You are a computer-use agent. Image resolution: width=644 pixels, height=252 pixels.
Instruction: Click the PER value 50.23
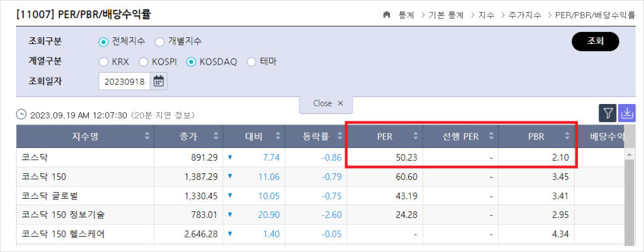click(407, 157)
